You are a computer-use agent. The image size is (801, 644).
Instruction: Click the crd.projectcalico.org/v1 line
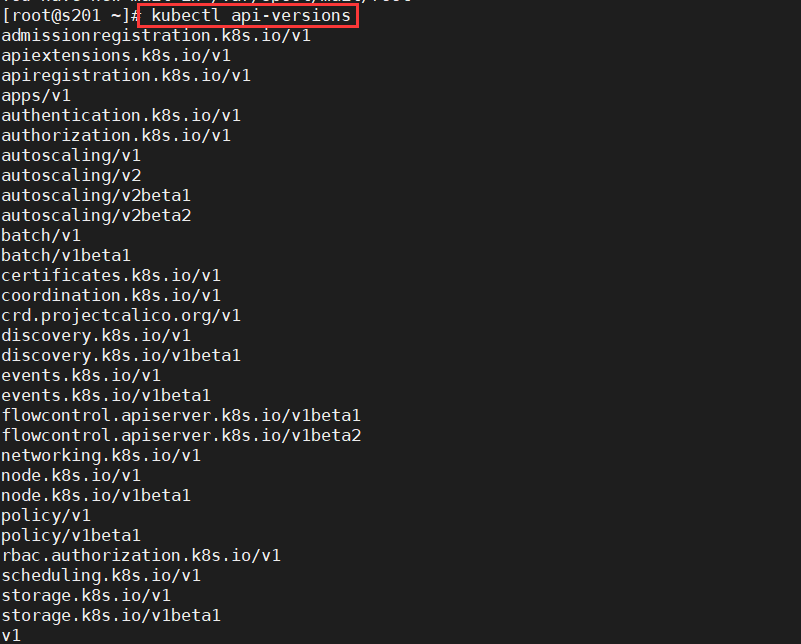[121, 316]
